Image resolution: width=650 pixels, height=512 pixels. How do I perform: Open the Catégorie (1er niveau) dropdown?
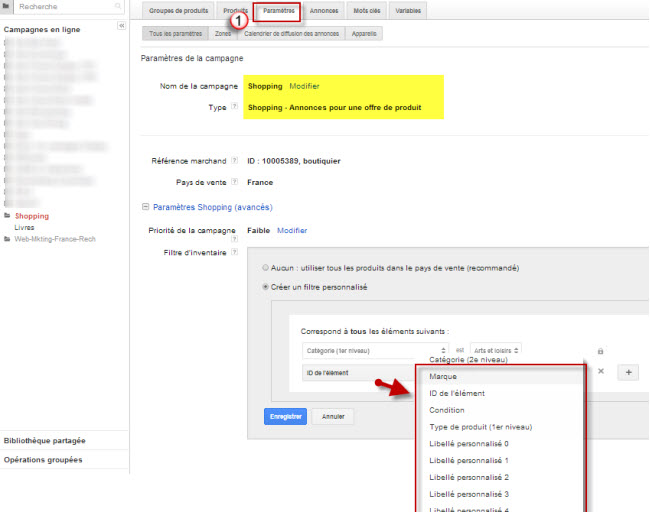pyautogui.click(x=375, y=351)
